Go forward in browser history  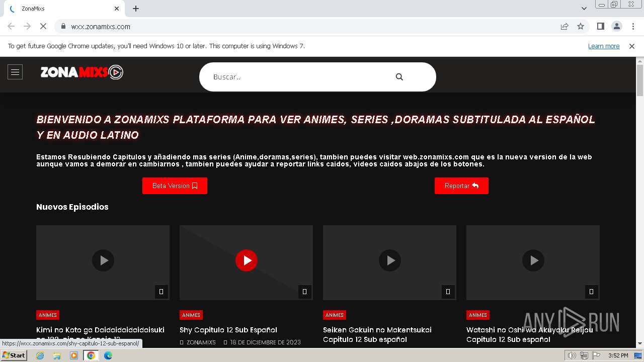[27, 26]
